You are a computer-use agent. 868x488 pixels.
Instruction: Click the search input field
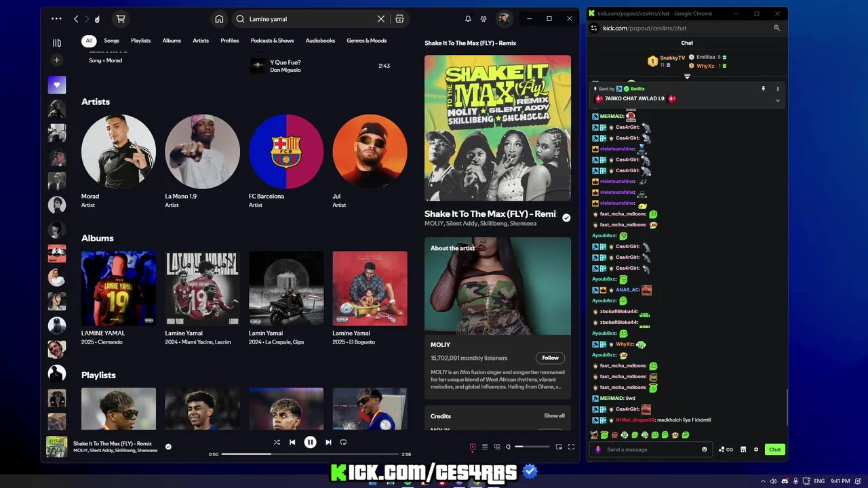click(x=311, y=19)
